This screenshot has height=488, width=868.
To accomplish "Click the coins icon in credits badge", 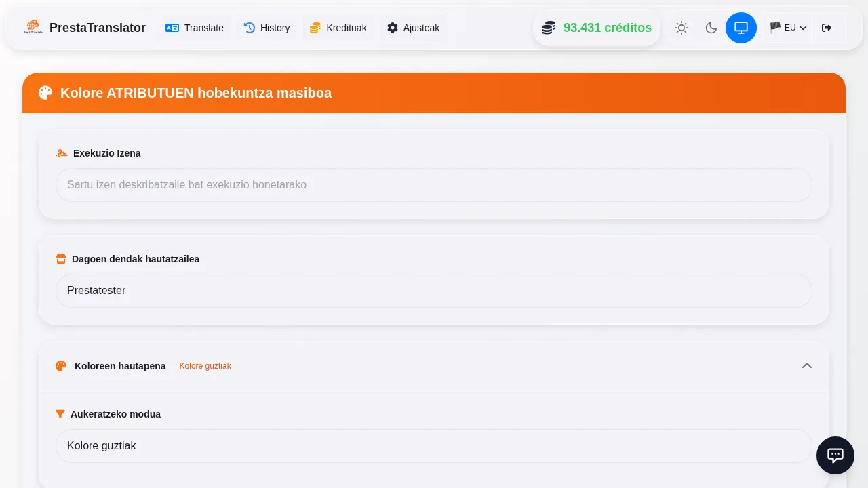I will 549,28.
